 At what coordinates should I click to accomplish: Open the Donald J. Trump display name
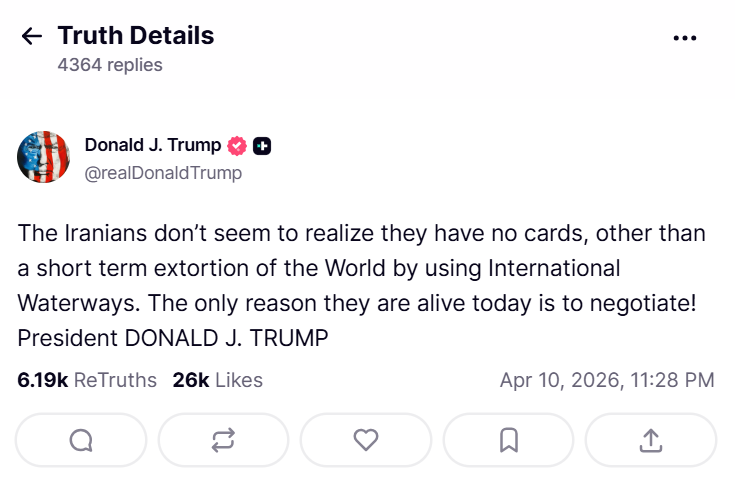[x=153, y=145]
